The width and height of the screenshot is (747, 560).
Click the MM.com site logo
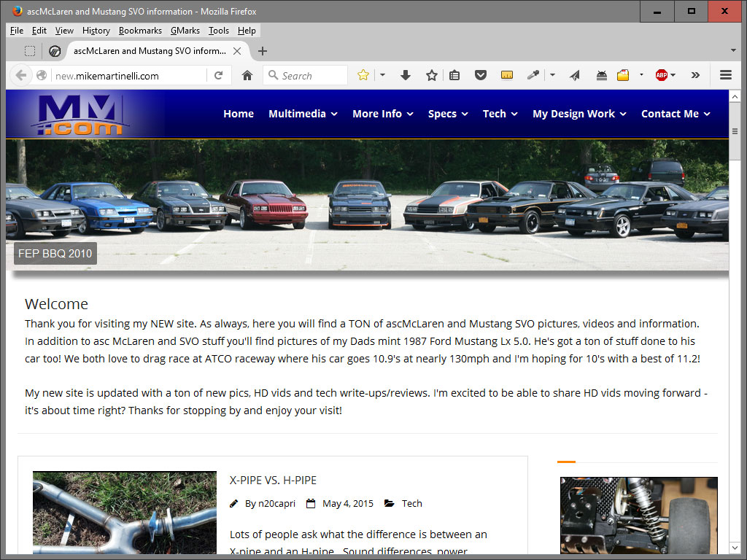(80, 114)
